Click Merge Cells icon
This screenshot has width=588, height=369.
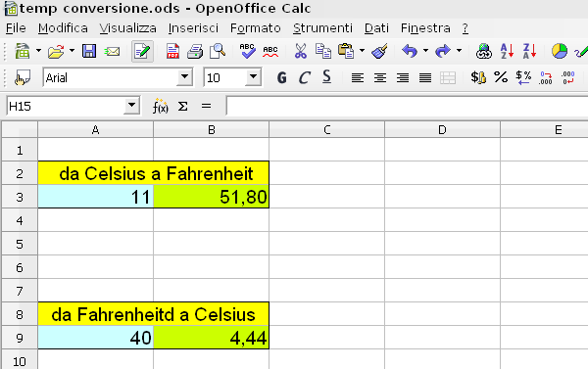[448, 78]
